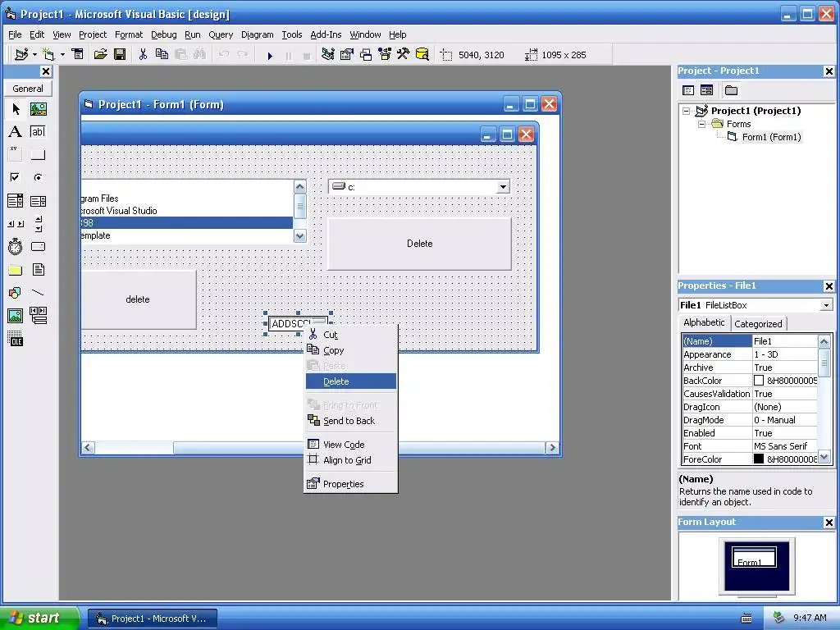Open the Menu Editor from toolbar
This screenshot has width=840, height=630.
[x=78, y=54]
